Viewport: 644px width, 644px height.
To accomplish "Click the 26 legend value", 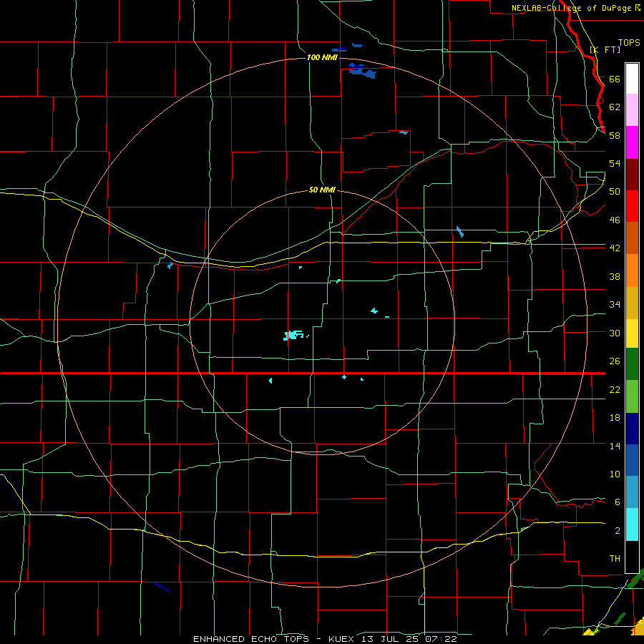I will 615,361.
